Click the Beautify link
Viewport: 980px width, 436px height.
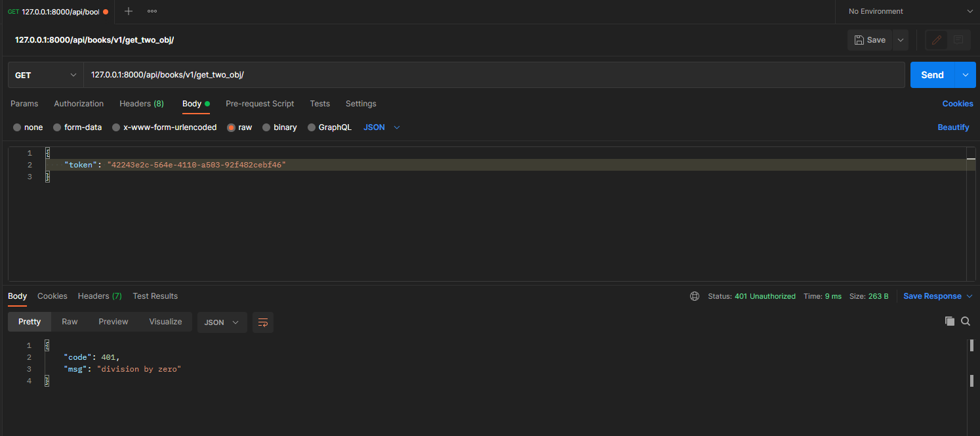[953, 127]
